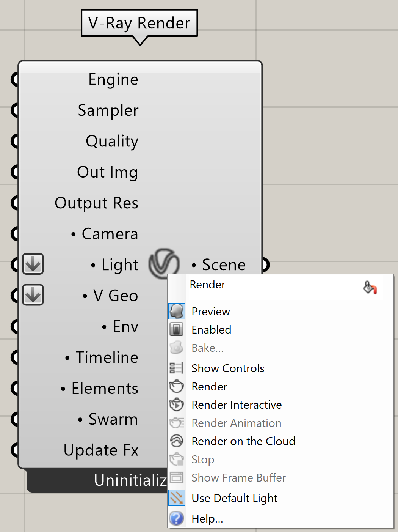Toggle the Preview option
The height and width of the screenshot is (532, 398).
[280, 311]
